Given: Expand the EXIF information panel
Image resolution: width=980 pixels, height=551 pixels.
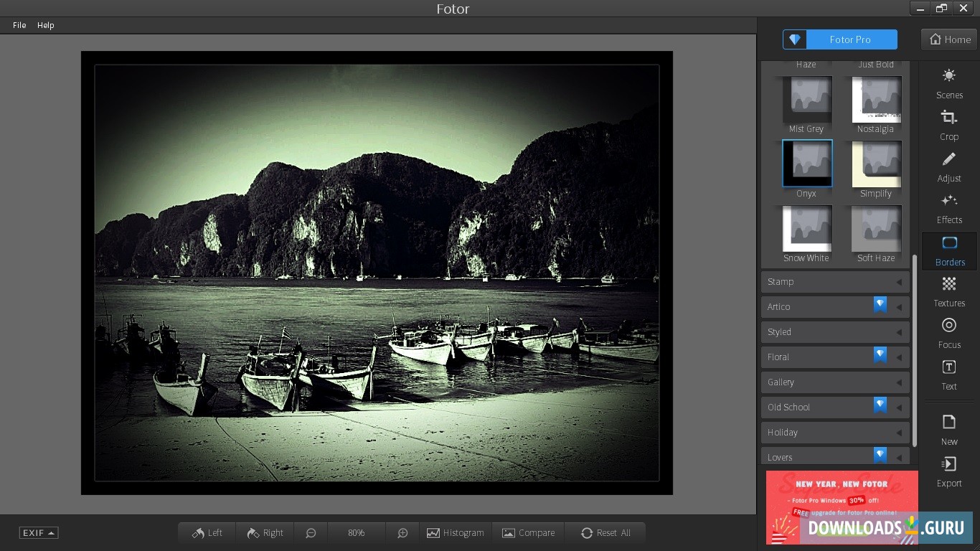Looking at the screenshot, I should tap(38, 532).
